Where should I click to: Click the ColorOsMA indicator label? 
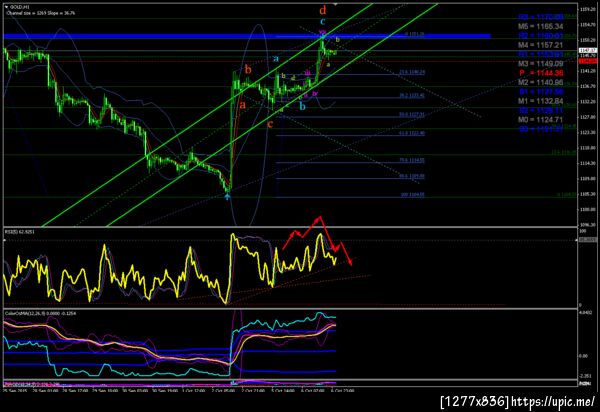click(40, 313)
